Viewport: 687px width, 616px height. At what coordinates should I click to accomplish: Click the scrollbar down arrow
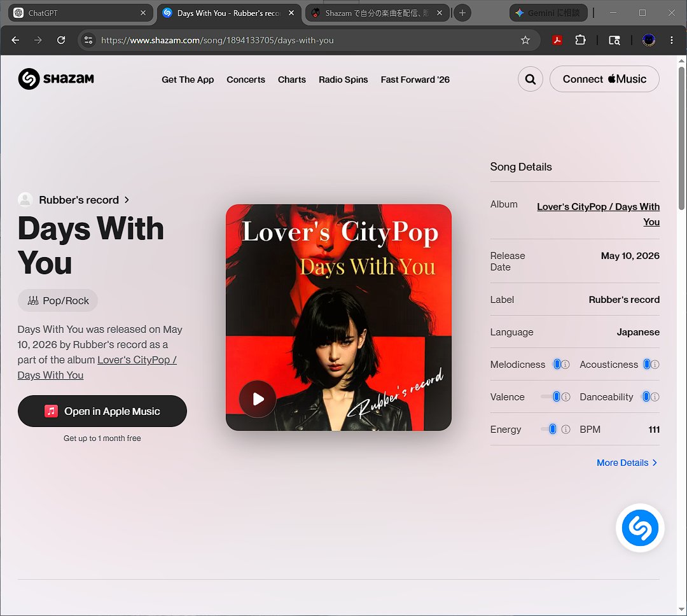(681, 610)
